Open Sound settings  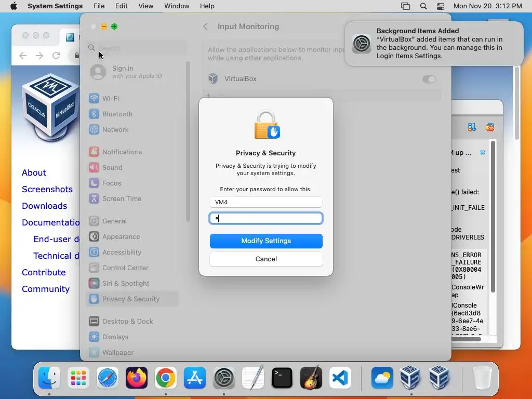point(132,168)
